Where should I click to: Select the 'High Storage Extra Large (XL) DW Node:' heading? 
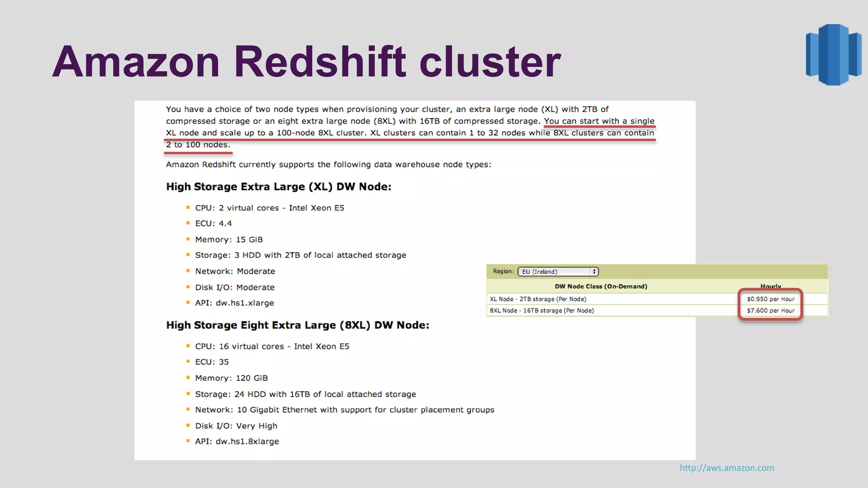[x=278, y=187]
